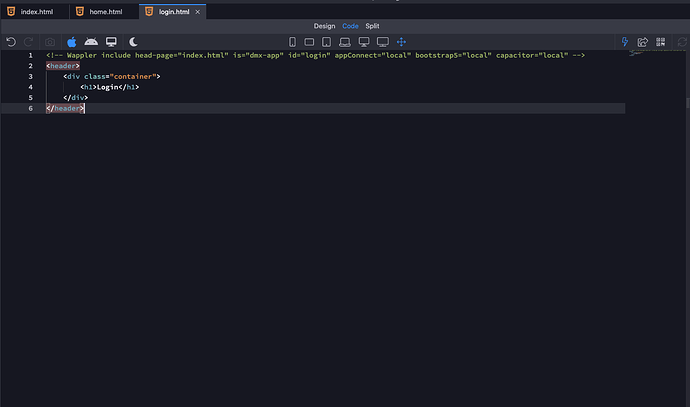Click the Login heading text in code
The width and height of the screenshot is (690, 407).
tap(107, 87)
